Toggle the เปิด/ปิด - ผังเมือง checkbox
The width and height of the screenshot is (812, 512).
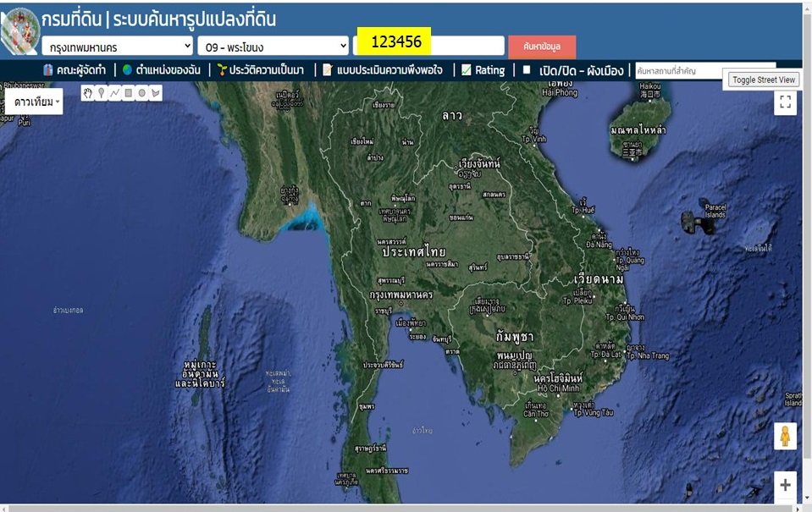[527, 70]
